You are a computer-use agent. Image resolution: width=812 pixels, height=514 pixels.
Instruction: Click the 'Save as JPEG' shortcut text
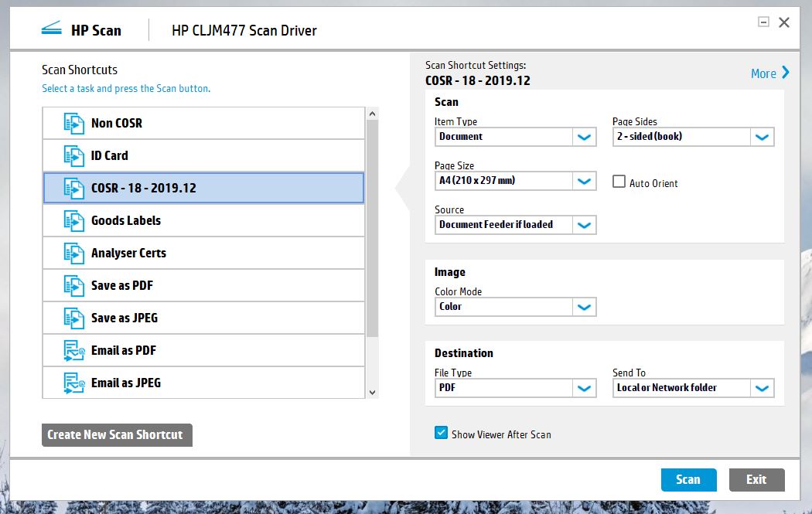[125, 318]
